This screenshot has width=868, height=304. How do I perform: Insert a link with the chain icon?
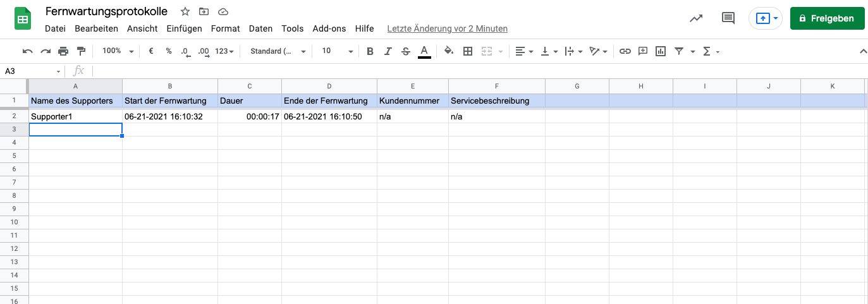tap(625, 51)
